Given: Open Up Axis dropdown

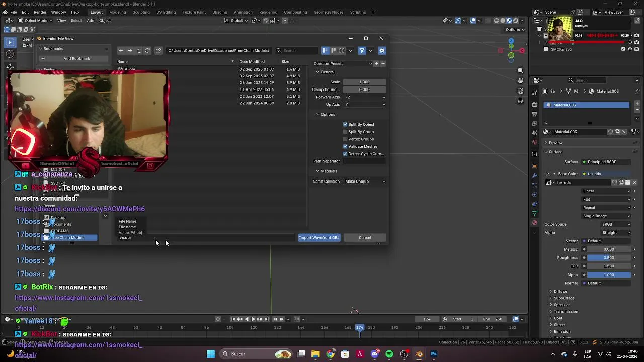Looking at the screenshot, I should [x=365, y=104].
